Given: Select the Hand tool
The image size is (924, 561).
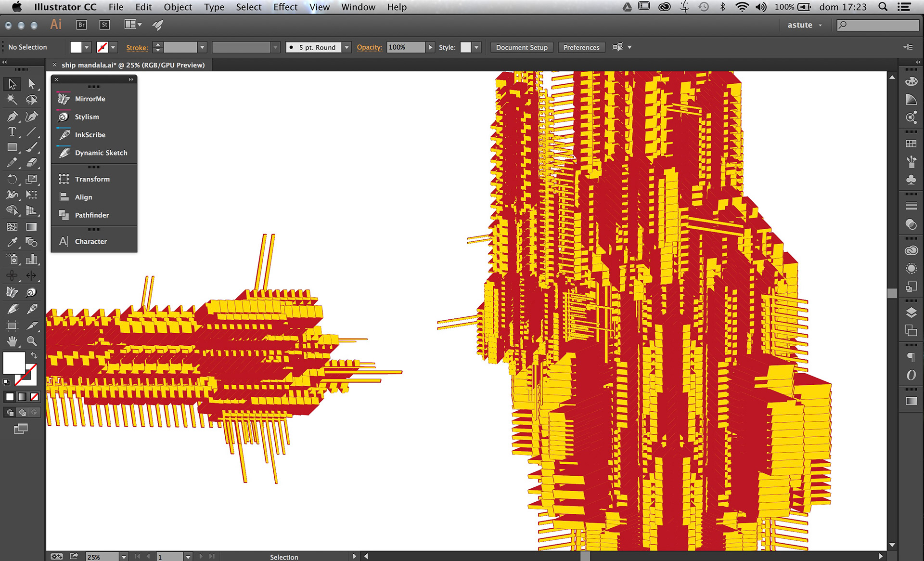Looking at the screenshot, I should coord(12,341).
